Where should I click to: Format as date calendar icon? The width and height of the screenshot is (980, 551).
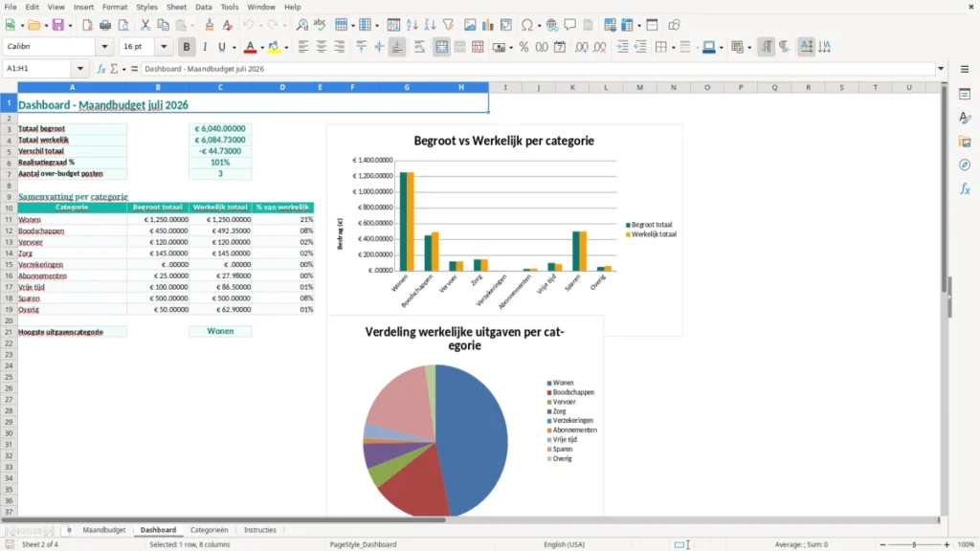(560, 47)
